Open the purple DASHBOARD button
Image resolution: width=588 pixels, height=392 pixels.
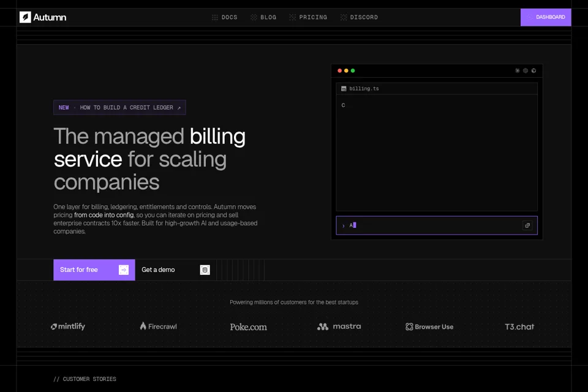[x=546, y=17]
